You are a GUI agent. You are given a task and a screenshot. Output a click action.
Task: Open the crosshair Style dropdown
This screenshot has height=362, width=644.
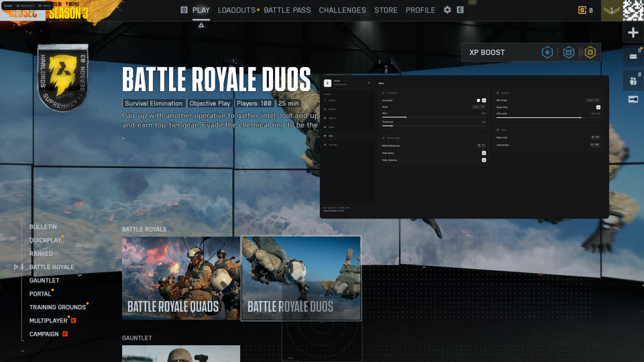pos(479,107)
